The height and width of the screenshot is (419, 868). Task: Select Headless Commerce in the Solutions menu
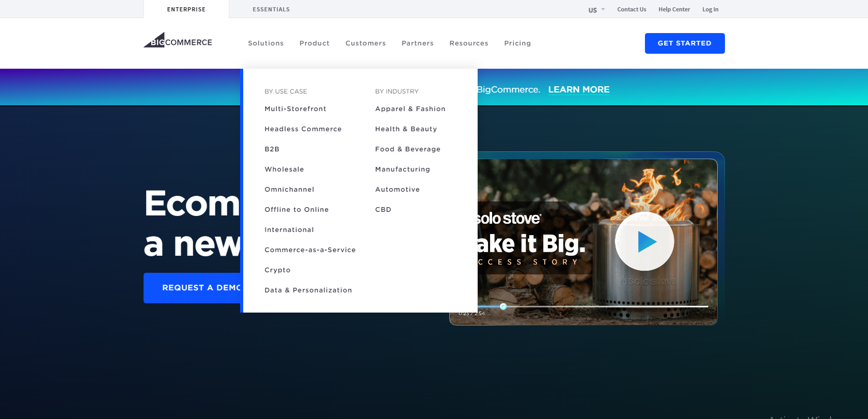pyautogui.click(x=303, y=129)
